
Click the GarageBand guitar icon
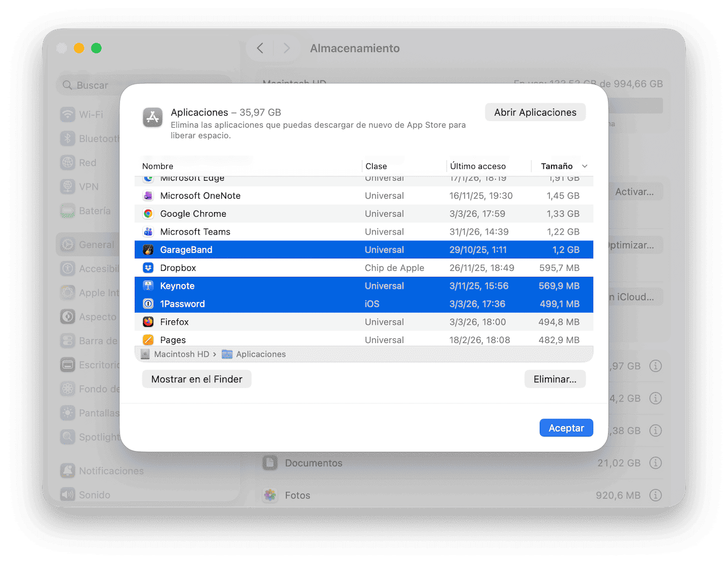pos(148,250)
